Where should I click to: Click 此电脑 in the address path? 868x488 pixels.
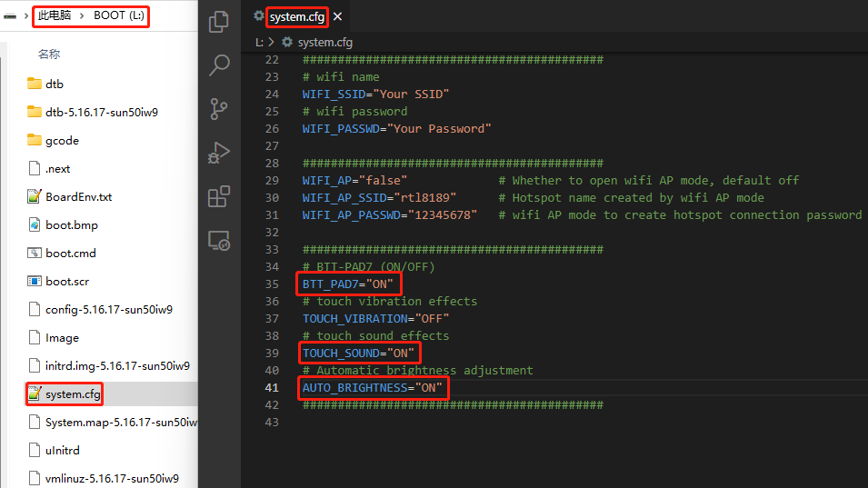tap(55, 16)
